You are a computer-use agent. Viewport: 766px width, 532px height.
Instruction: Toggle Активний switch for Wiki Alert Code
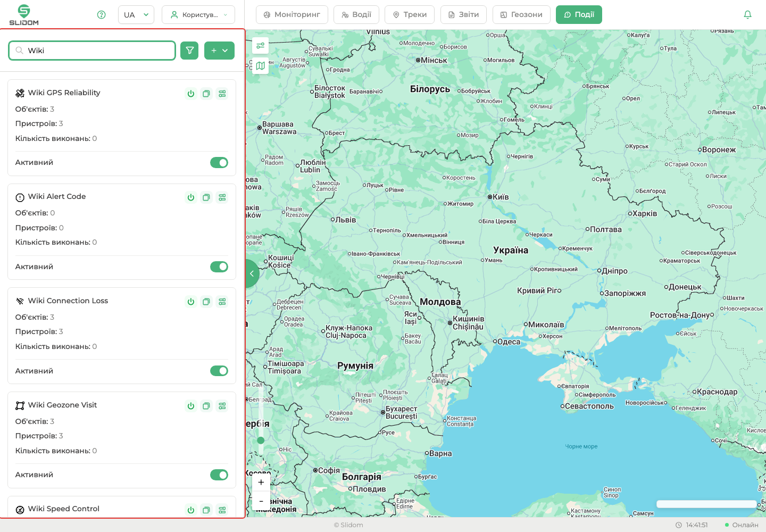point(219,267)
